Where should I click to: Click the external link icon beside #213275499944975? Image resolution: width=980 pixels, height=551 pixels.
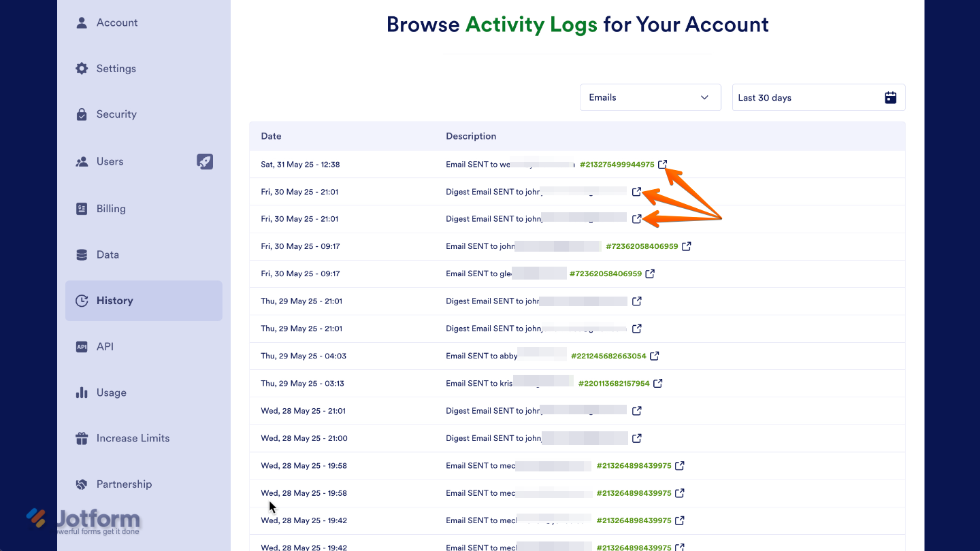click(663, 164)
